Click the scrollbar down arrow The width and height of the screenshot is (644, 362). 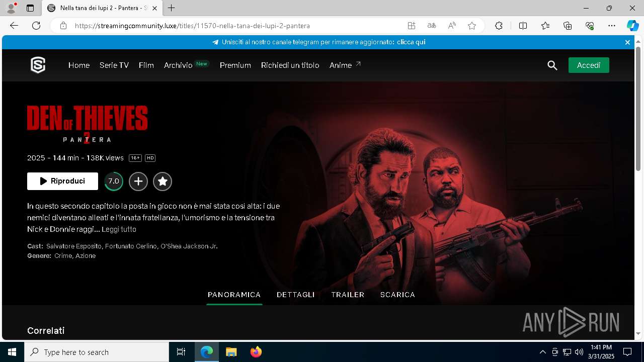click(638, 333)
